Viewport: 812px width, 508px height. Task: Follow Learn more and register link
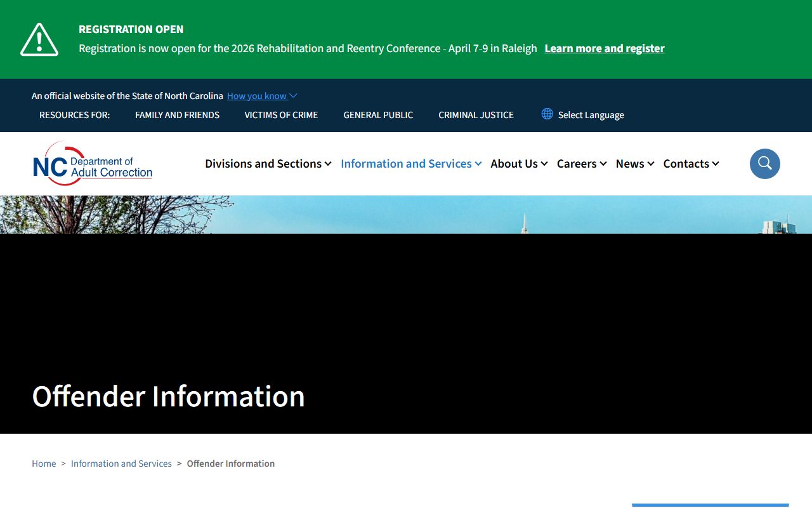click(605, 48)
